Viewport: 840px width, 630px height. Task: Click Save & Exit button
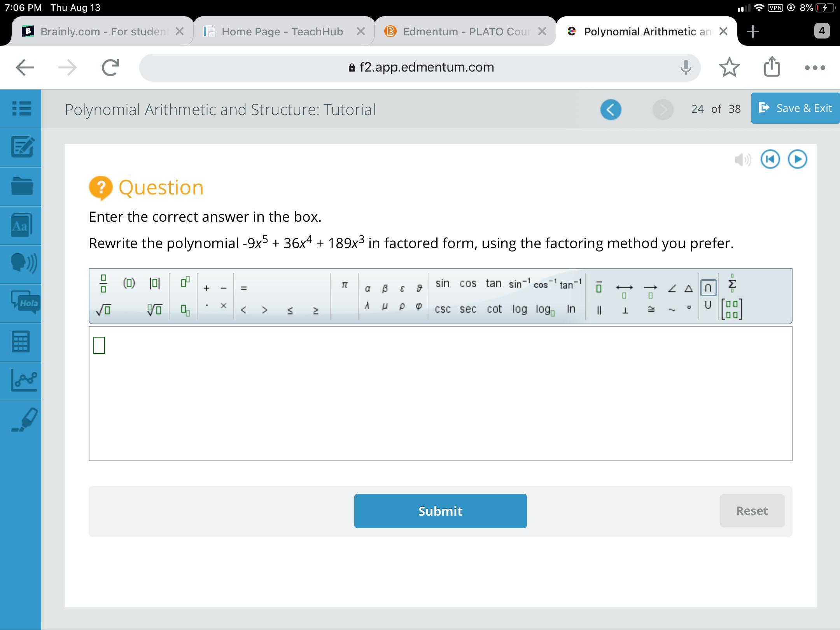click(795, 108)
